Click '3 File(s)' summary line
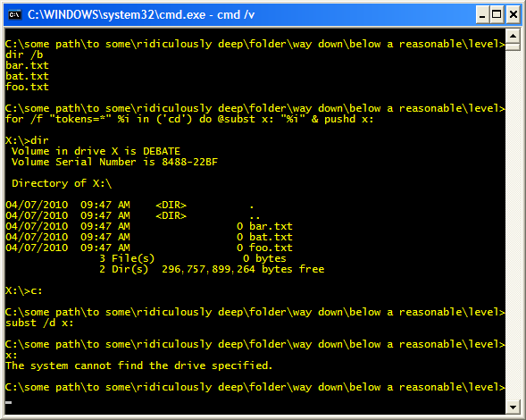This screenshot has width=526, height=420. pyautogui.click(x=193, y=258)
